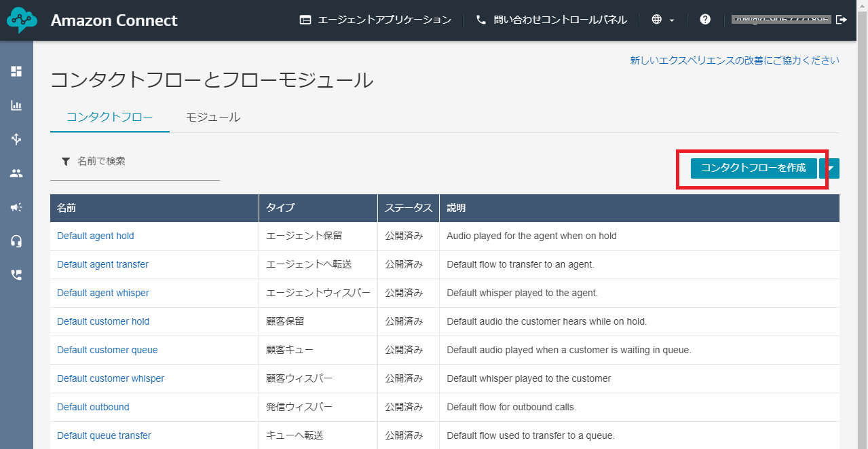Click 公開済み status in Default agent hold row
The image size is (868, 449).
tap(404, 236)
